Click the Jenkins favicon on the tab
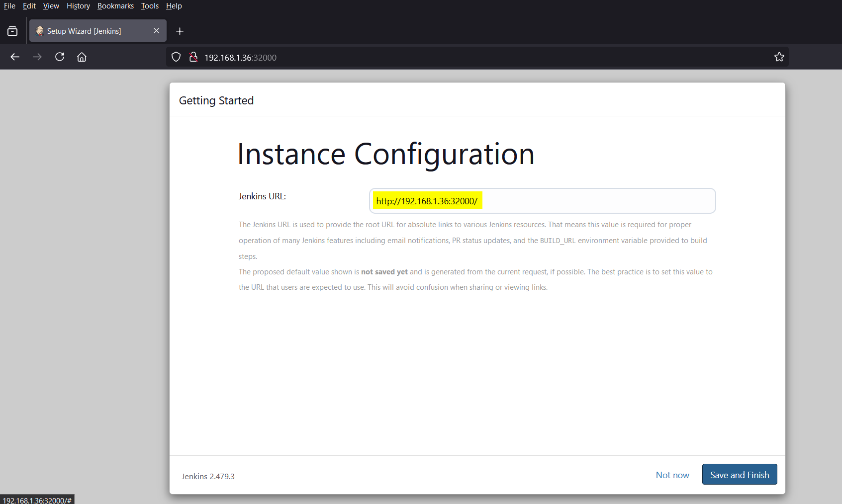The height and width of the screenshot is (504, 842). coord(39,31)
